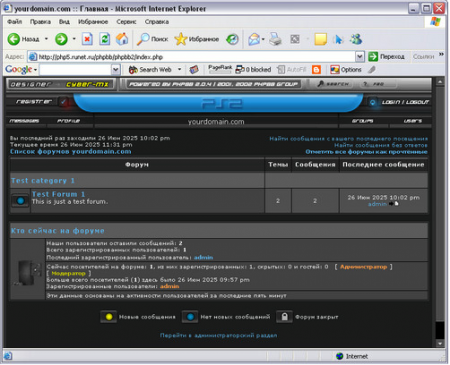Viewport: 450px width, 365px height.
Task: Open the Справка menu
Action: point(157,22)
